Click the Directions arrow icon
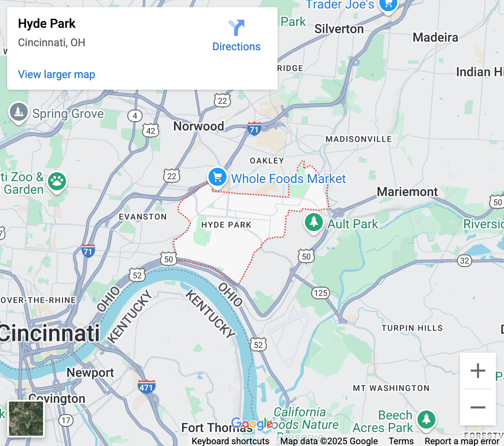This screenshot has width=504, height=446. [237, 28]
